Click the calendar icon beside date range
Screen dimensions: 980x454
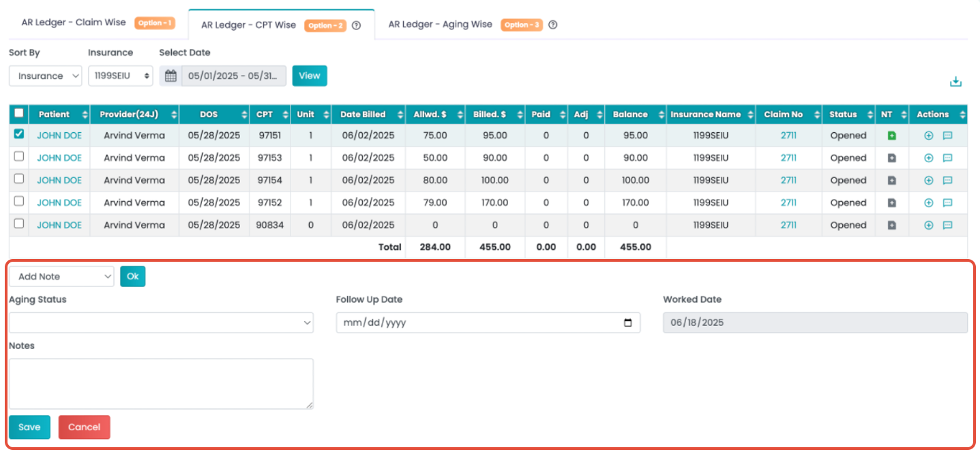[170, 76]
